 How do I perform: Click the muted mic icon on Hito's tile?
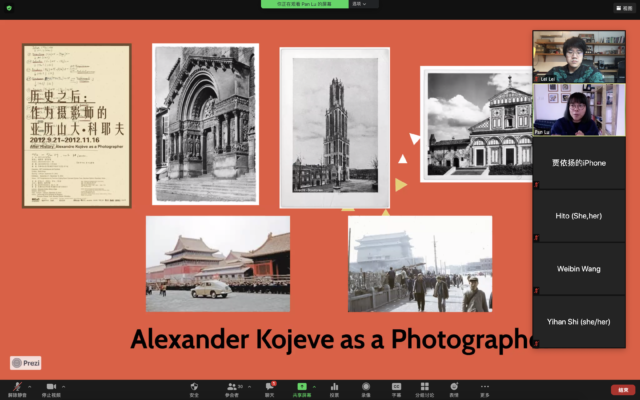(537, 237)
